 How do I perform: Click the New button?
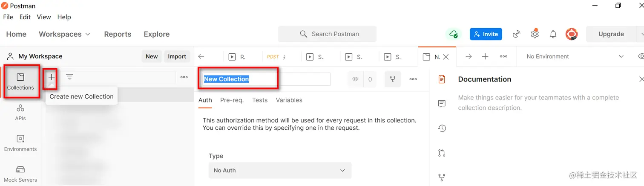(x=152, y=56)
